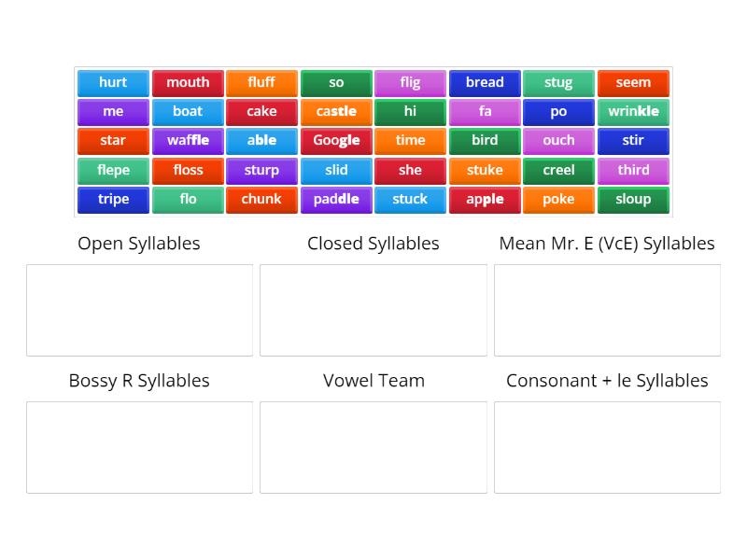Click the Vowel Team drop box

pos(373,447)
